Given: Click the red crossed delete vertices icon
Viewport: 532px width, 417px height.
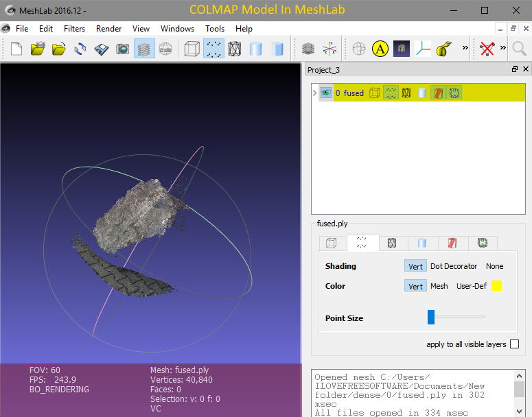Looking at the screenshot, I should click(x=487, y=49).
